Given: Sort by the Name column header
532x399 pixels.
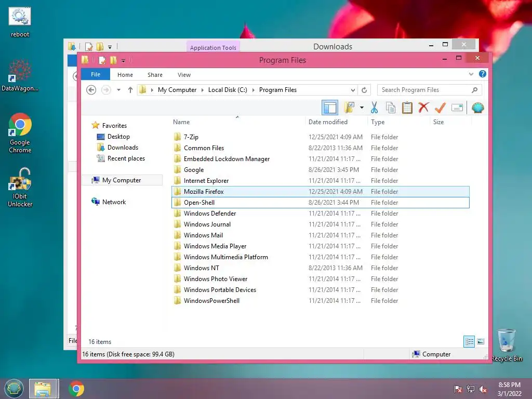Looking at the screenshot, I should click(181, 122).
